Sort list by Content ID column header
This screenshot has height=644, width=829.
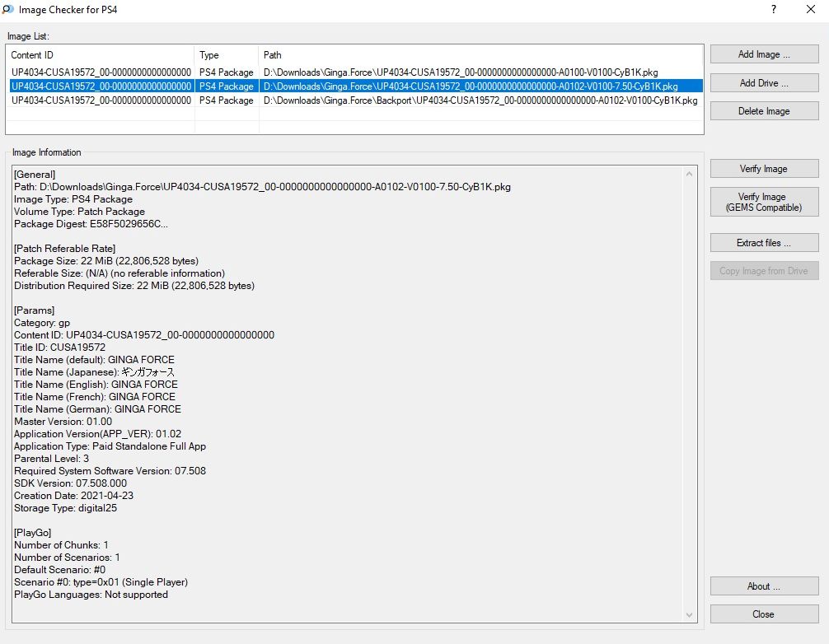pyautogui.click(x=99, y=55)
